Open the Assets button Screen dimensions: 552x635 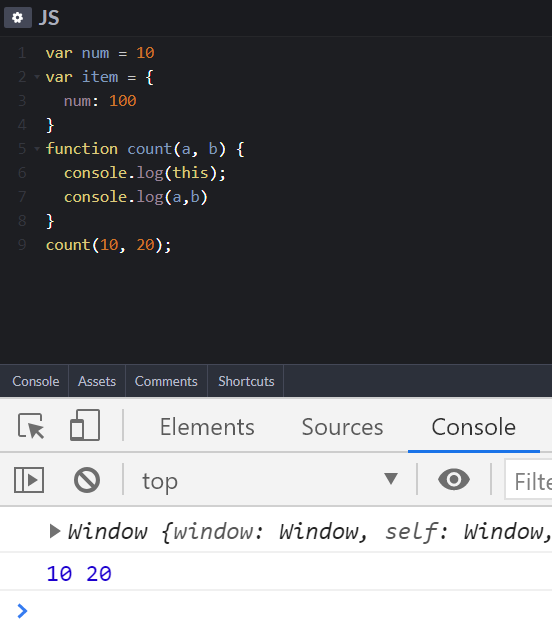[97, 381]
